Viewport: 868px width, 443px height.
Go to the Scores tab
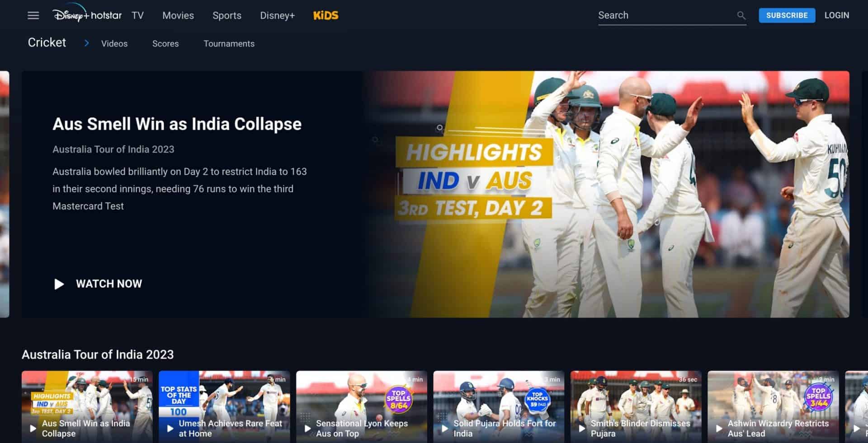[165, 44]
